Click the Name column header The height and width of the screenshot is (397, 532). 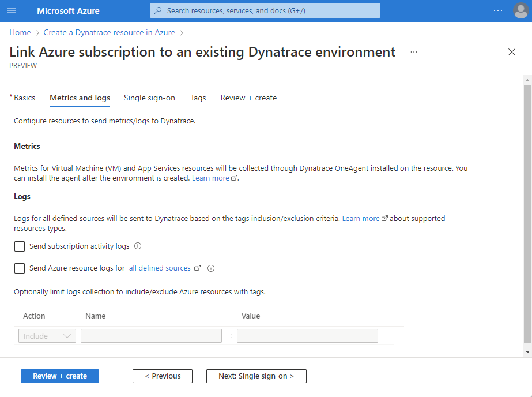[x=95, y=316]
